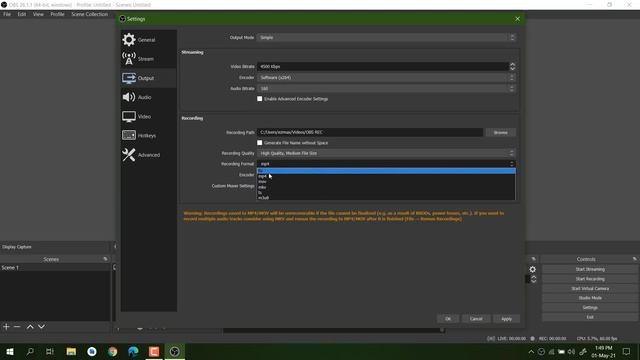Toggle Studio Mode in Controls
The height and width of the screenshot is (360, 640).
[590, 298]
